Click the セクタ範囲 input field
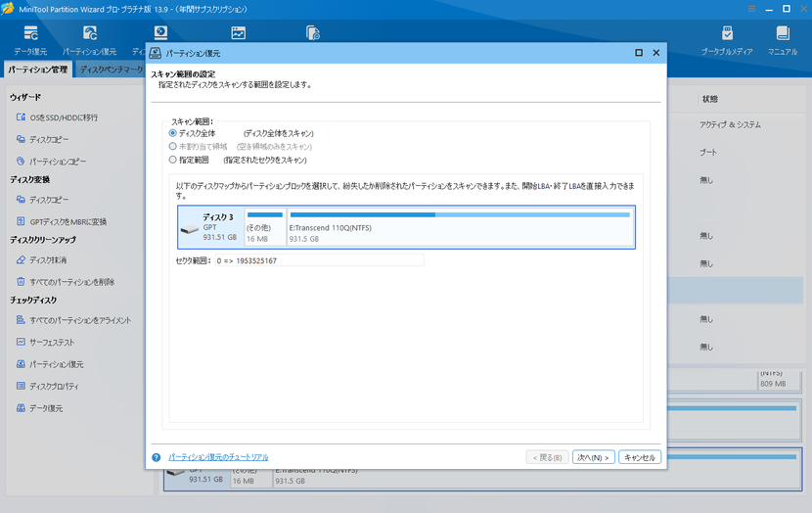 [320, 260]
